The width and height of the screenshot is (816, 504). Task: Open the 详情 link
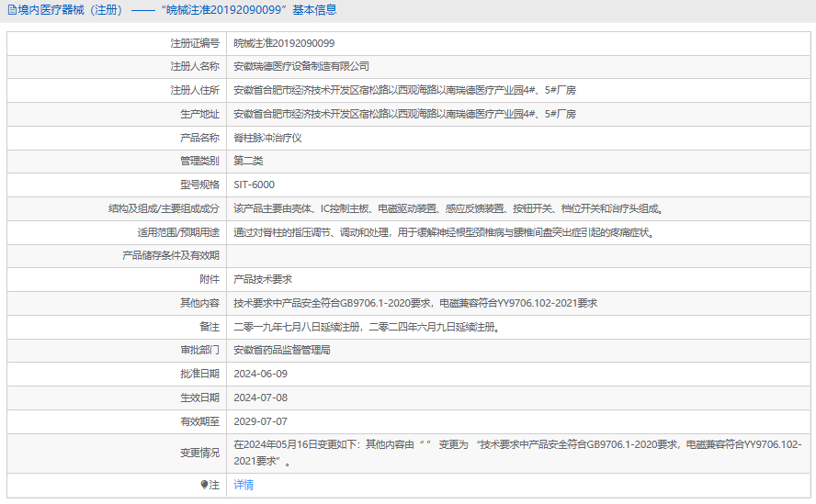tap(244, 485)
